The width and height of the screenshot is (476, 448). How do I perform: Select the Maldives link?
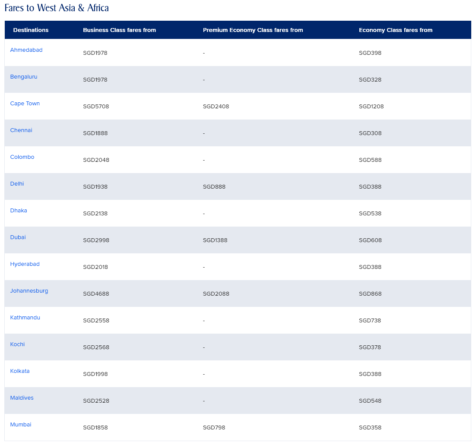22,398
